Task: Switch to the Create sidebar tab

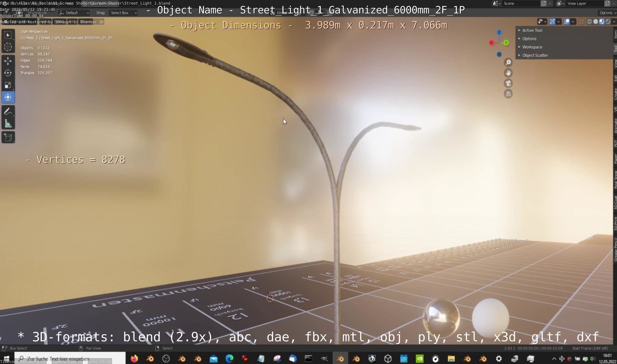Action: 615,94
